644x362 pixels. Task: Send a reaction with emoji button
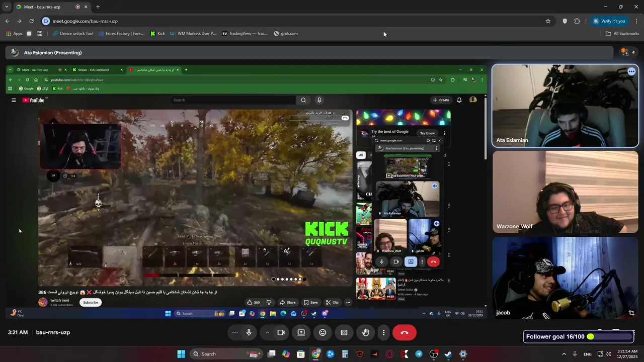pyautogui.click(x=323, y=332)
